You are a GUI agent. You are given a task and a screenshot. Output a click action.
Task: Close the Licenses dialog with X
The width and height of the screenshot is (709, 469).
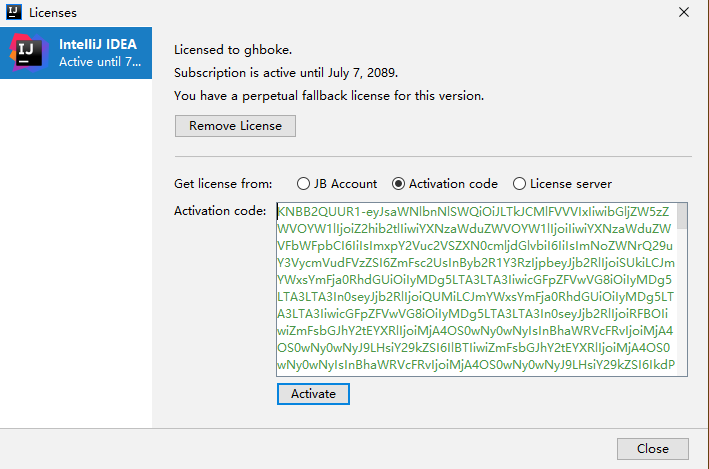point(684,12)
